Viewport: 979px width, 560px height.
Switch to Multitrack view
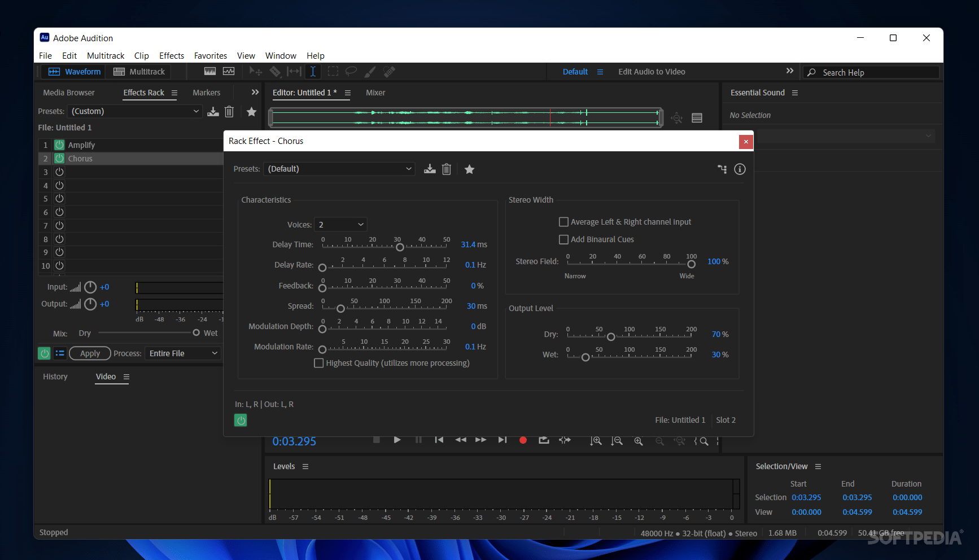[x=139, y=72]
